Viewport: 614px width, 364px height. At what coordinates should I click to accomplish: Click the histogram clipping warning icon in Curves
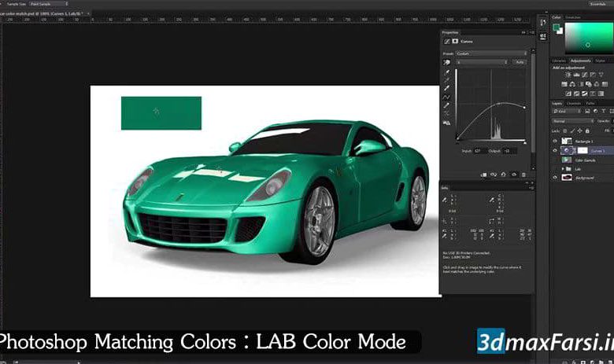click(x=447, y=123)
